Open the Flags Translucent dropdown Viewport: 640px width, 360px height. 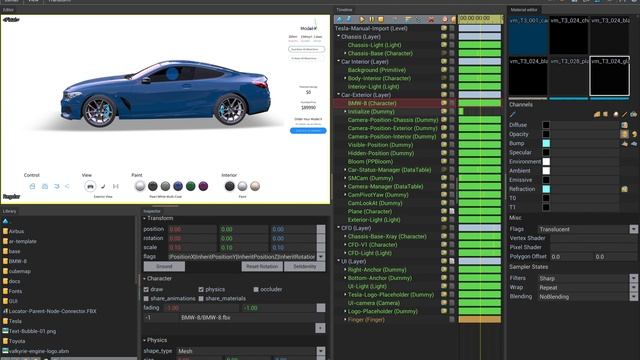(633, 229)
